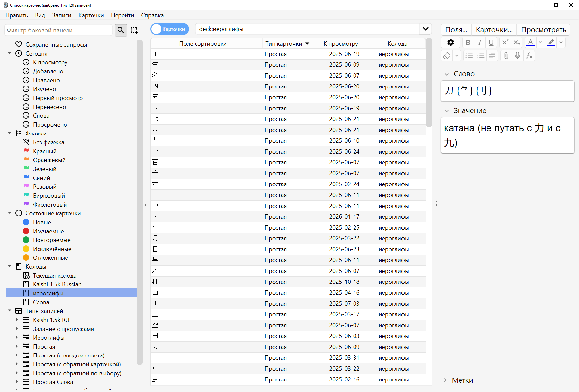The width and height of the screenshot is (579, 392).
Task: Toggle italic text formatting
Action: pyautogui.click(x=480, y=42)
